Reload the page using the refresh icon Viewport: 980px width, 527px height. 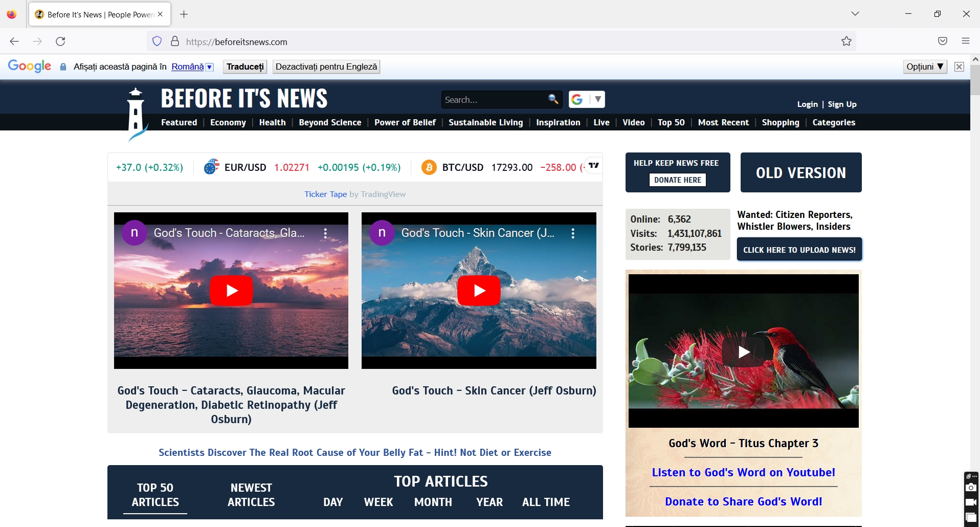[x=60, y=41]
